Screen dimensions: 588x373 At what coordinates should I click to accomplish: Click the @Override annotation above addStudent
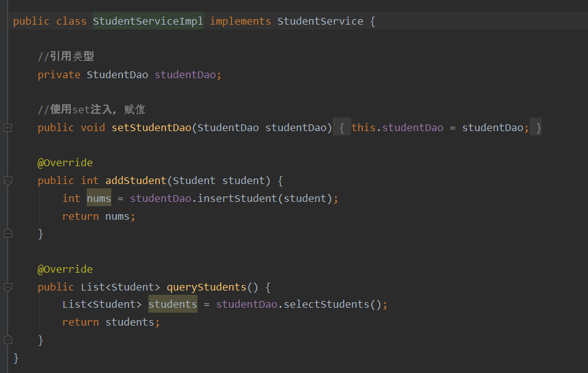[x=65, y=162]
